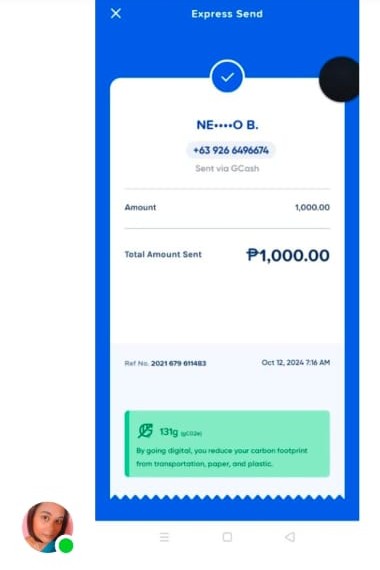Open the profile photo avatar bubble
Viewport: 380px width, 570px height.
tap(47, 527)
